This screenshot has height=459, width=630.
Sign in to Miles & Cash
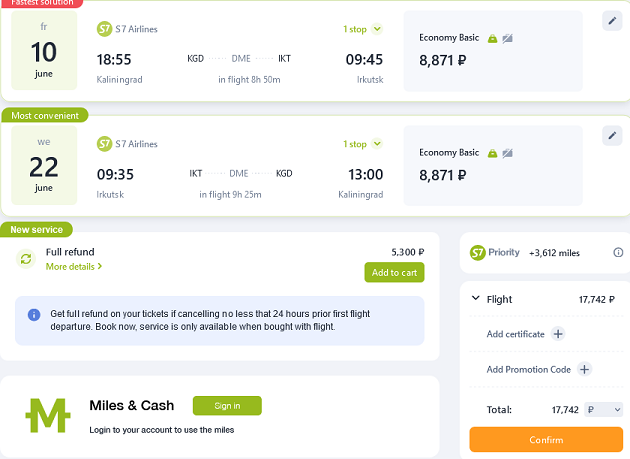227,406
